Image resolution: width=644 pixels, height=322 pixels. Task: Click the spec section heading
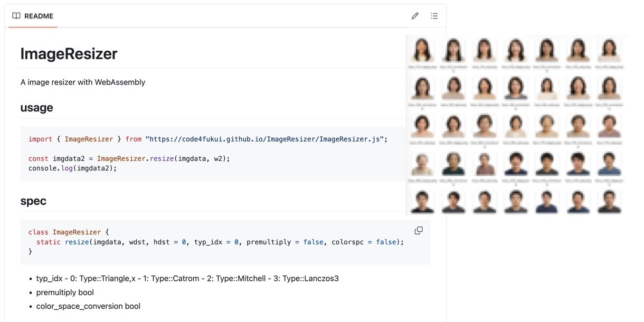click(33, 201)
